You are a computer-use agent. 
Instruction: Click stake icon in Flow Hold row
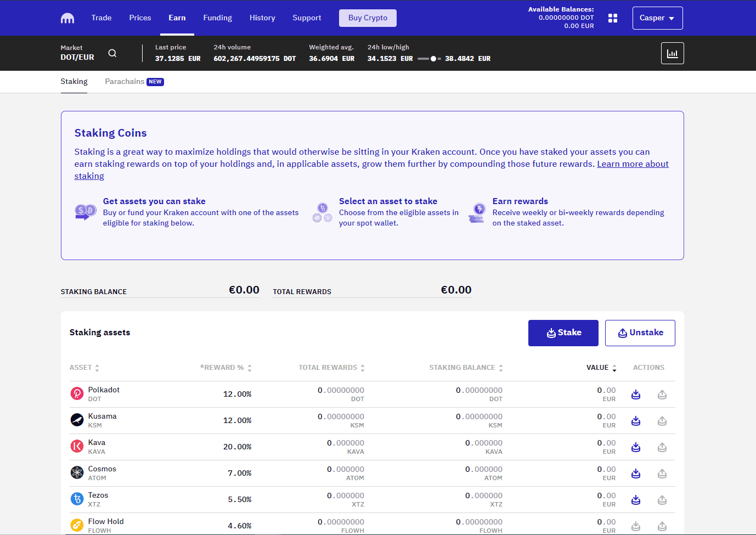(x=636, y=526)
